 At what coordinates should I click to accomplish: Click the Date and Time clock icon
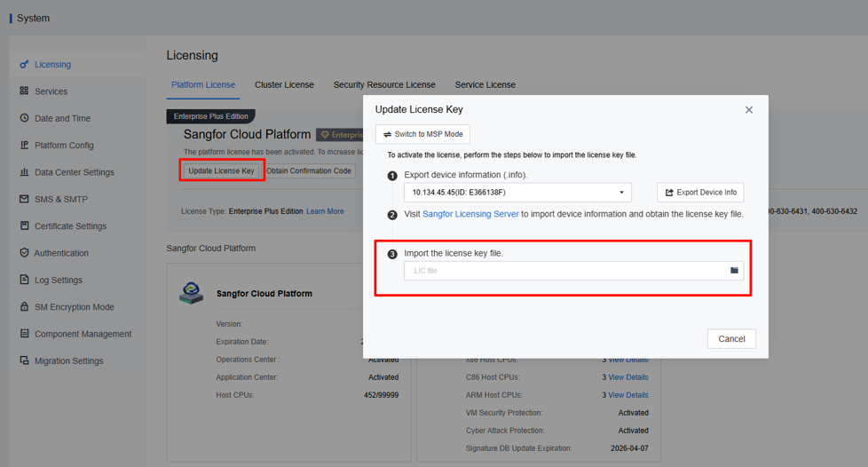[24, 118]
